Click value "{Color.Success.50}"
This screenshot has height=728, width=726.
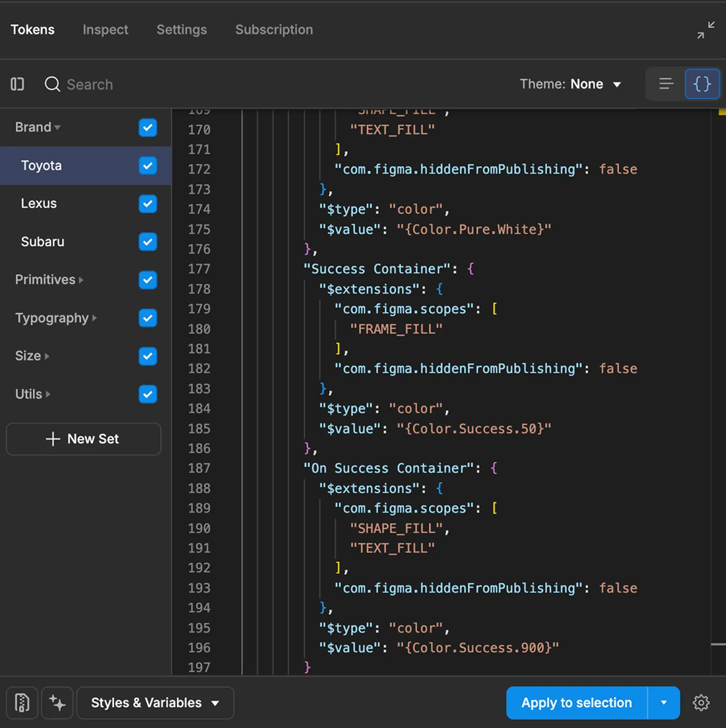tap(474, 429)
